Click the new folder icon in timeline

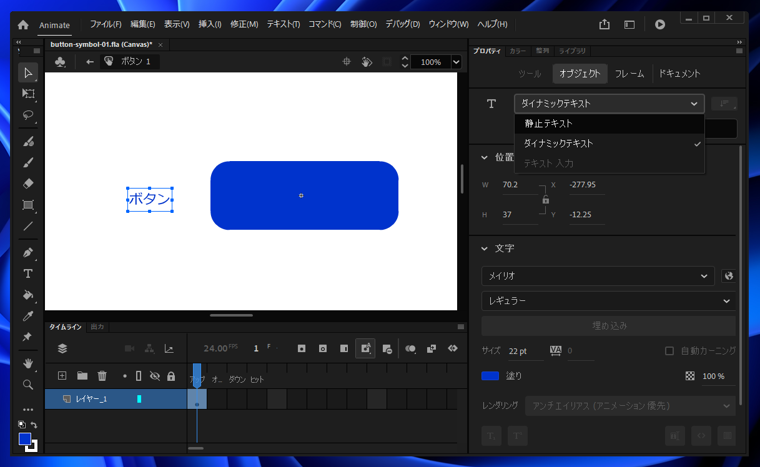coord(82,375)
